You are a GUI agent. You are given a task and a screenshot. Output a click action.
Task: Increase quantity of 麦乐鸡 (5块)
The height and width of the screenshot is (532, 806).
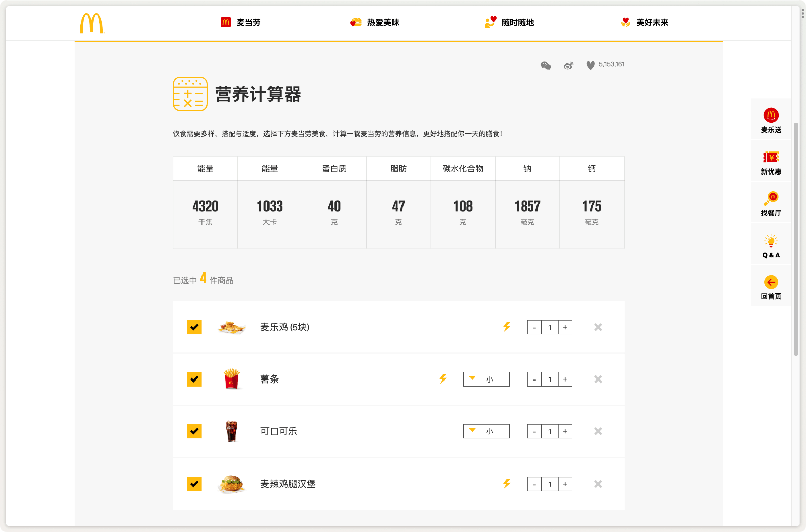point(565,327)
